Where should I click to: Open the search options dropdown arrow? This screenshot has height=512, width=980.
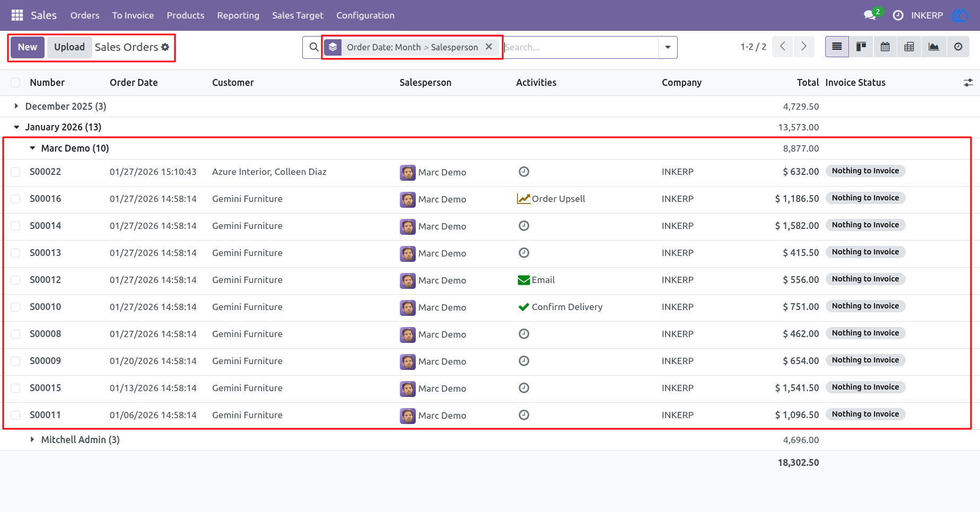click(668, 47)
